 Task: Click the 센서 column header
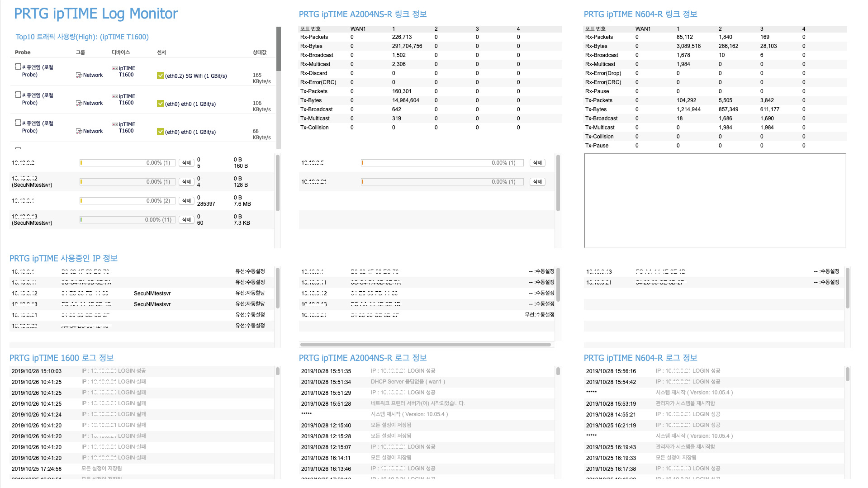pos(161,52)
